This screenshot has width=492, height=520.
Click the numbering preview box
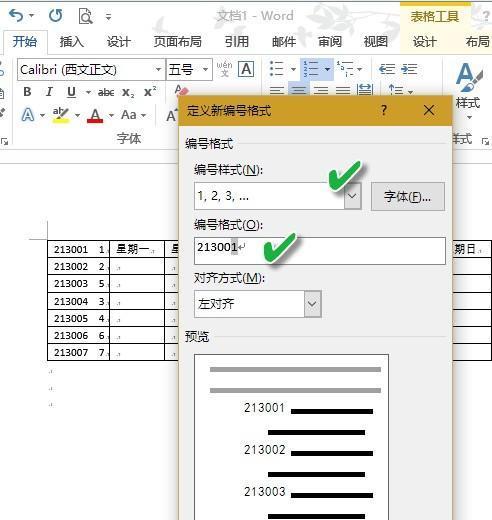(x=291, y=437)
